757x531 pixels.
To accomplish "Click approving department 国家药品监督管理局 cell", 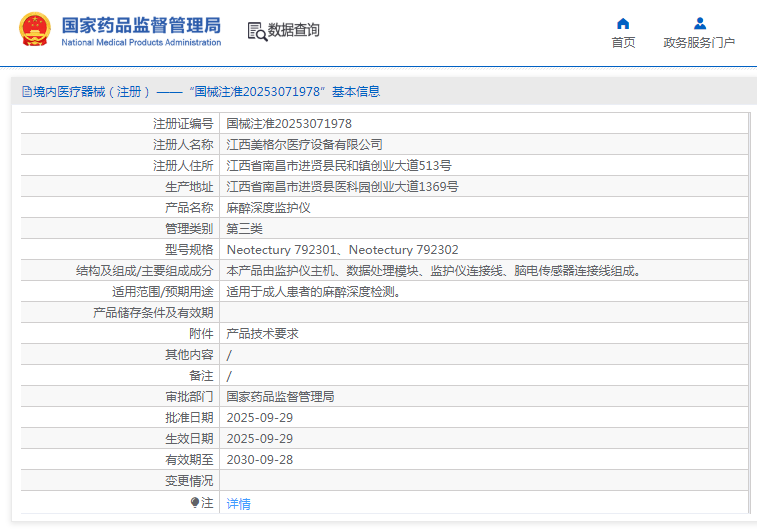I will pyautogui.click(x=280, y=396).
